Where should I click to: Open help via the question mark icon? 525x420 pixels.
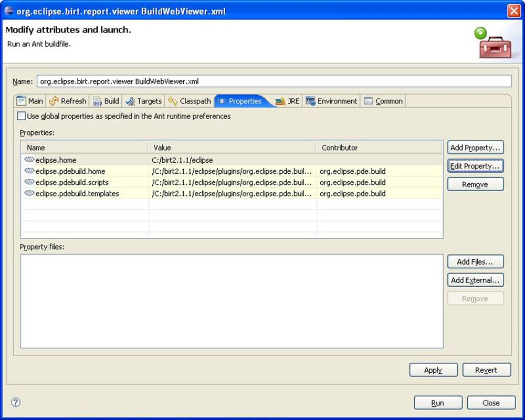click(x=16, y=402)
